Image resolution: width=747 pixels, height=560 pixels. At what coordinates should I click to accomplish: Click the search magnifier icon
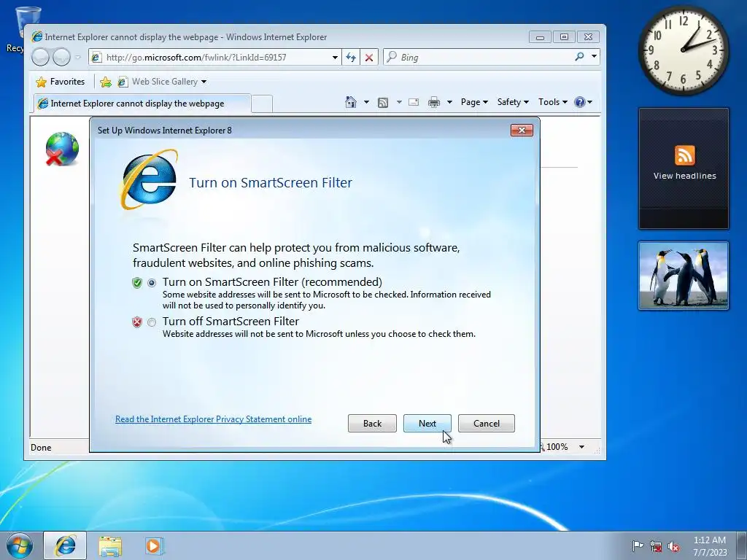pyautogui.click(x=579, y=57)
